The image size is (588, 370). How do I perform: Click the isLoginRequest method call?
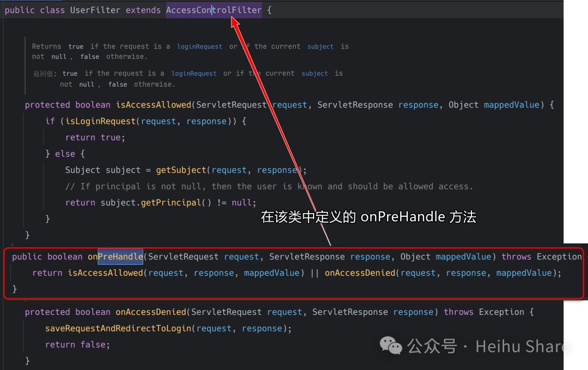click(x=101, y=121)
